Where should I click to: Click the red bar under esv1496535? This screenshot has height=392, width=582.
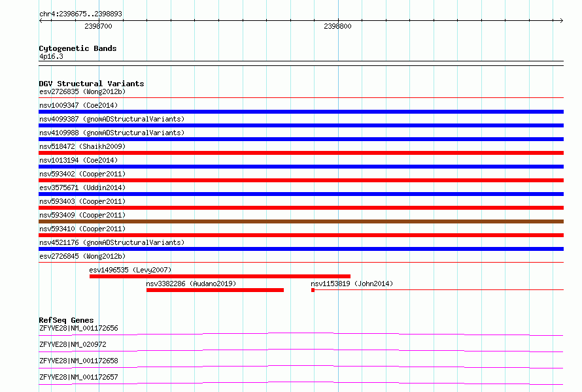click(x=220, y=276)
